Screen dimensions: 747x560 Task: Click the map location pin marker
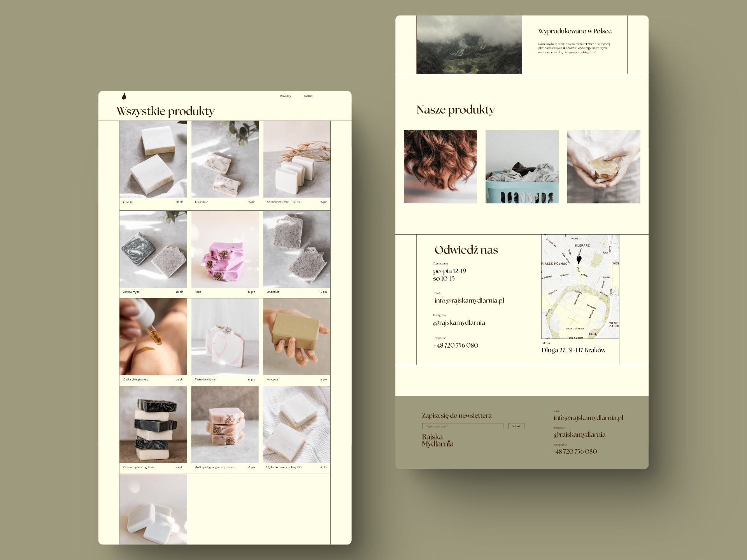point(579,259)
